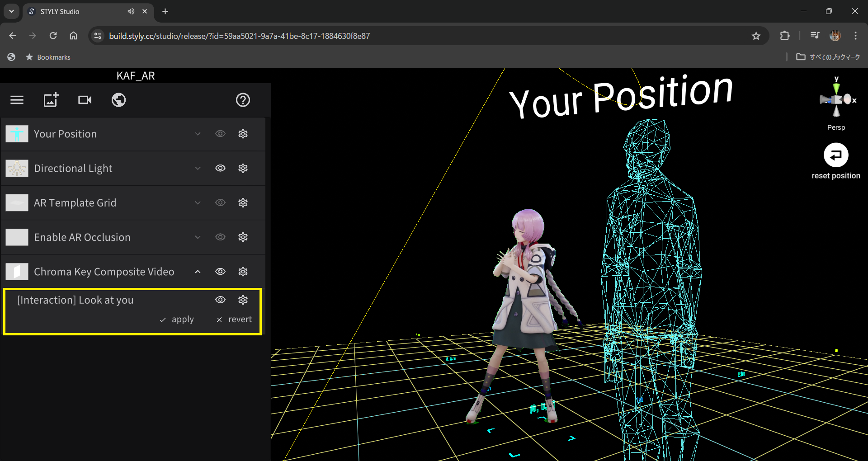This screenshot has height=461, width=868.
Task: Click the reset position round icon
Action: (x=836, y=155)
